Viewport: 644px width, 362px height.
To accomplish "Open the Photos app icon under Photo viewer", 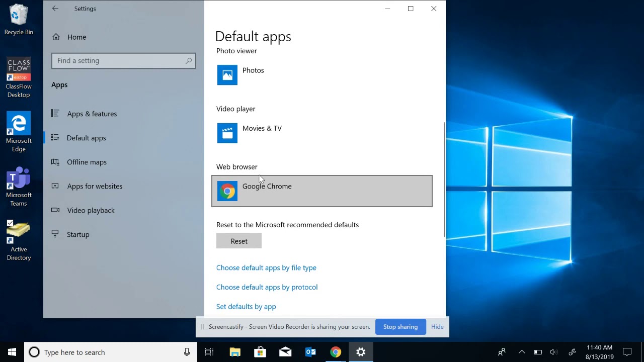I will pos(227,75).
